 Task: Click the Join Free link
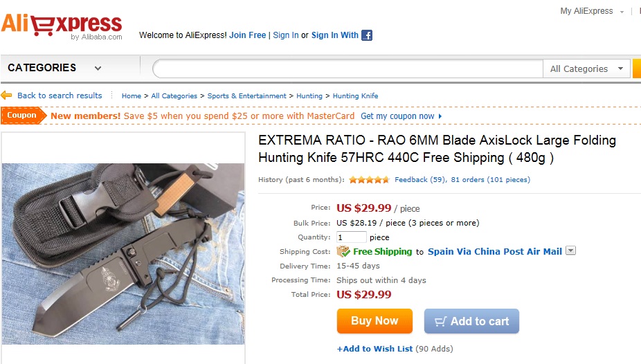(x=248, y=35)
